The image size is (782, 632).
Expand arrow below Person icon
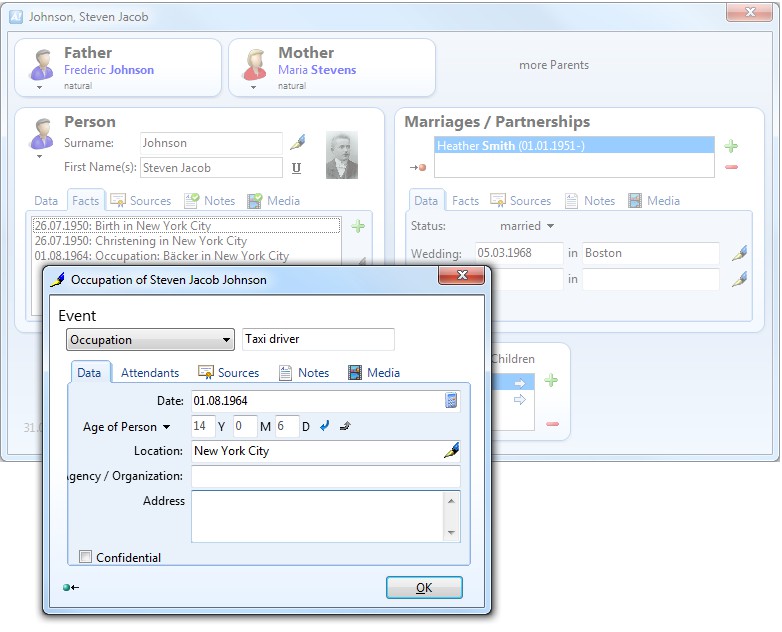coord(40,157)
